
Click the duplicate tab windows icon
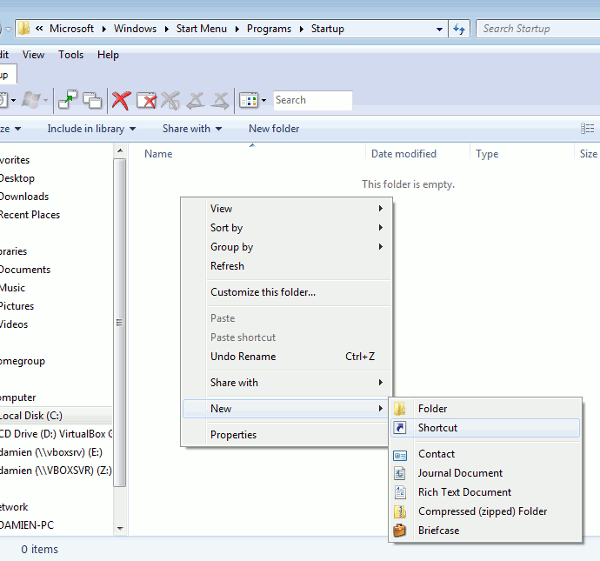click(92, 101)
